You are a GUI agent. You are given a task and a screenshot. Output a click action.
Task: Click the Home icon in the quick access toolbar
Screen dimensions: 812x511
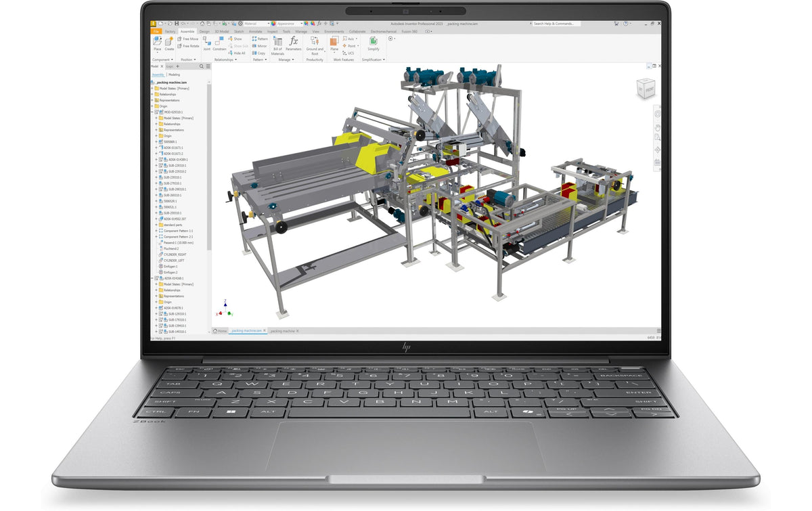[x=202, y=23]
